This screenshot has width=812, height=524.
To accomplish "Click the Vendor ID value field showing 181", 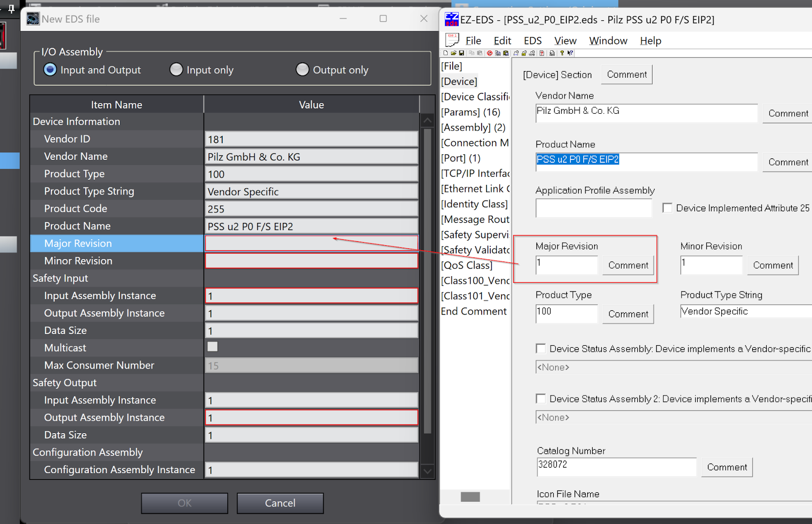I will [312, 139].
